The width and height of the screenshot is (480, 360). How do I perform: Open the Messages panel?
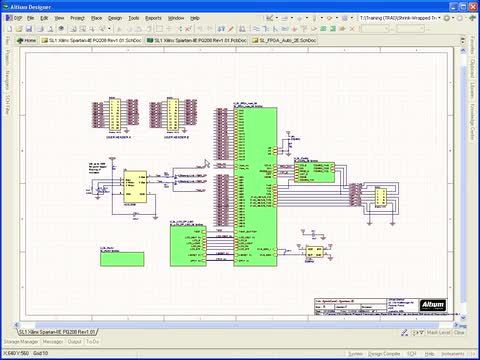[x=53, y=342]
